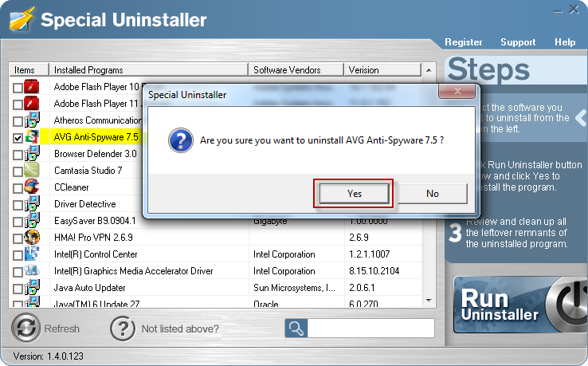Click the Not listed above question icon
The image size is (588, 366).
pos(123,329)
